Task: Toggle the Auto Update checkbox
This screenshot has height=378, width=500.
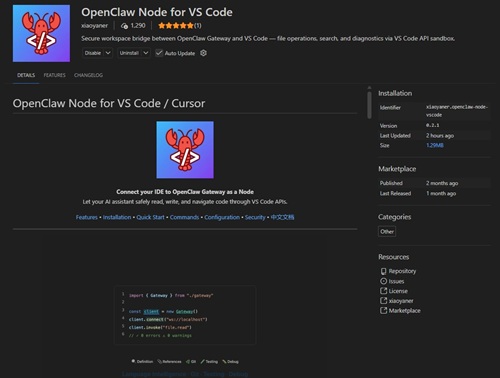Action: [159, 53]
